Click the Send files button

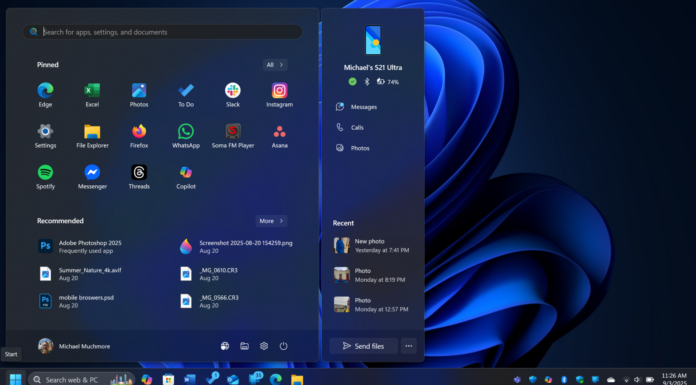pyautogui.click(x=364, y=346)
